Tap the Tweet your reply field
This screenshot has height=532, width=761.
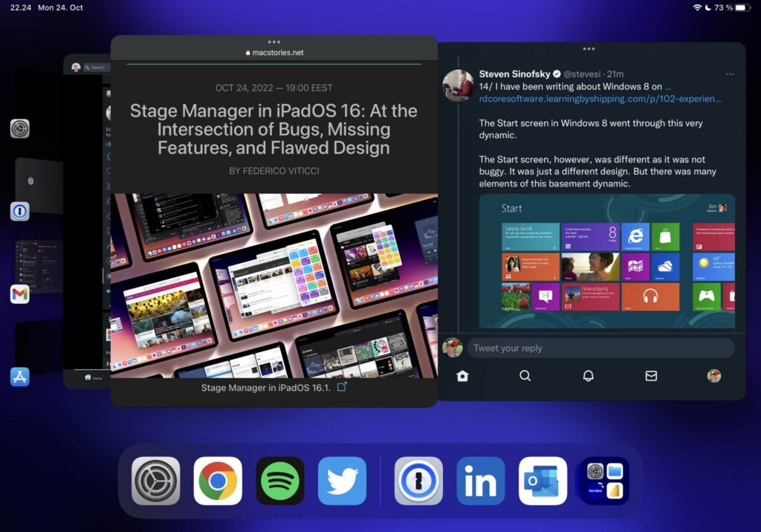[x=600, y=348]
